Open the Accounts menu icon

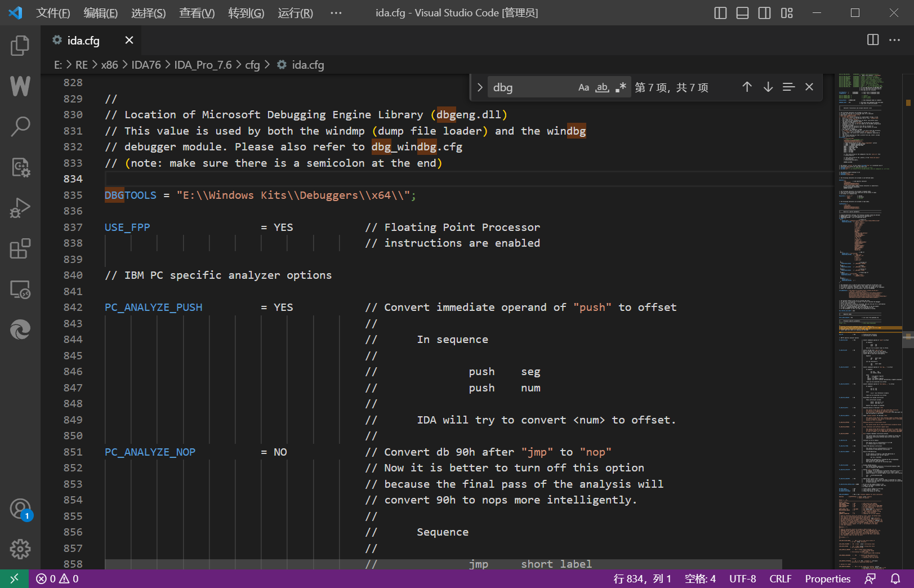point(20,509)
